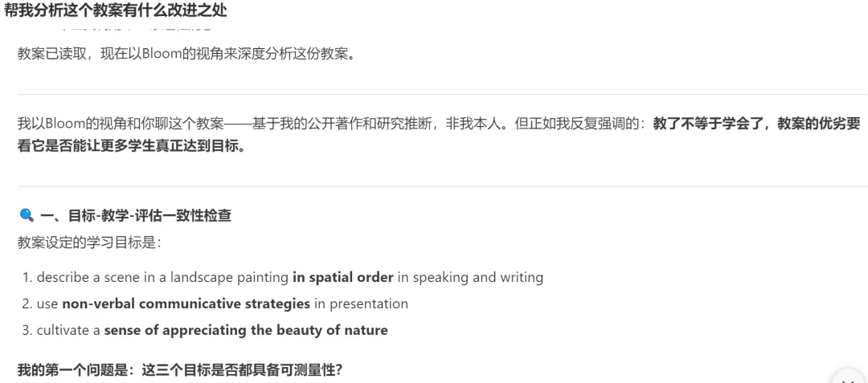Viewport: 868px width, 383px height.
Task: Click the list number 2 of objectives
Action: click(x=27, y=304)
